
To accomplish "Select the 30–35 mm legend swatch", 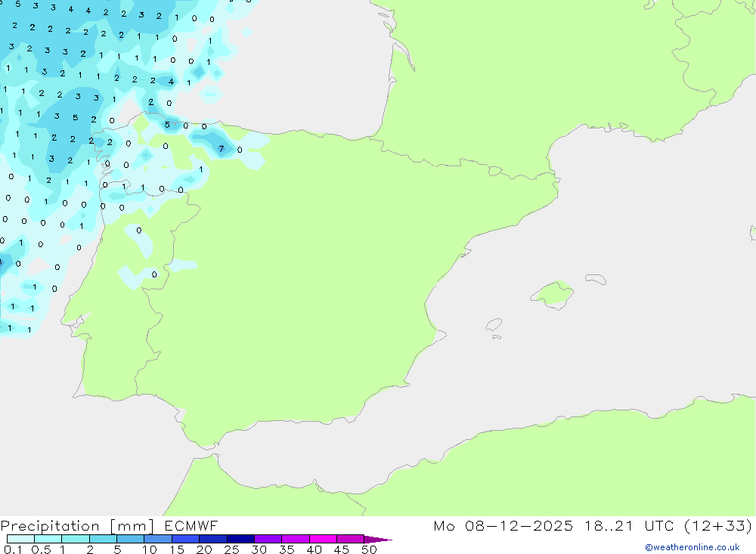I will click(268, 539).
